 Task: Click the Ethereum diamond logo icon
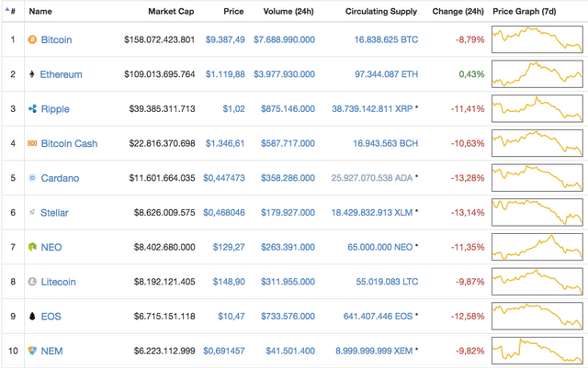32,74
